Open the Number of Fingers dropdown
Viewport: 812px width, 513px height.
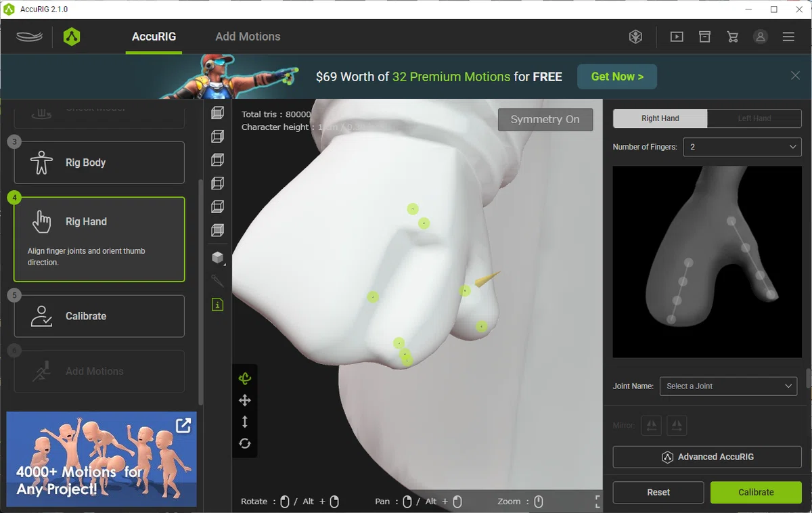click(x=742, y=147)
